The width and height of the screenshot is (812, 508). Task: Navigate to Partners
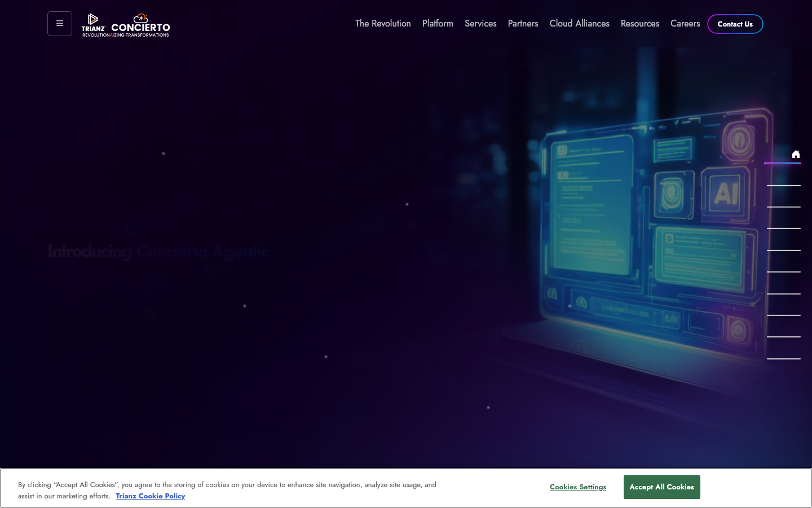pyautogui.click(x=523, y=24)
